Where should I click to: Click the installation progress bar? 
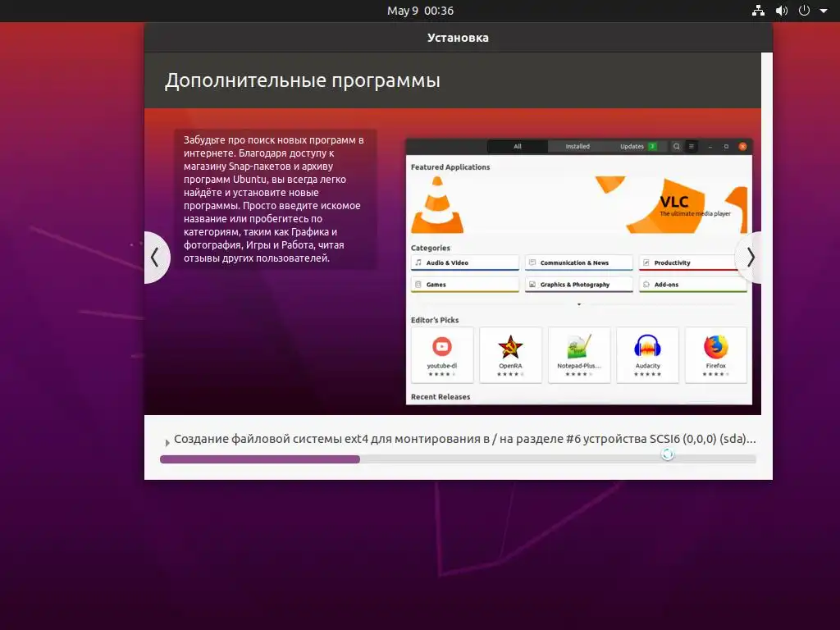(458, 459)
